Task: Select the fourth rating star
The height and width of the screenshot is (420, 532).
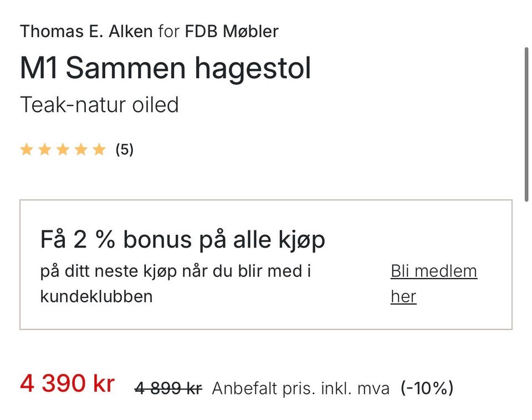Action: [81, 149]
